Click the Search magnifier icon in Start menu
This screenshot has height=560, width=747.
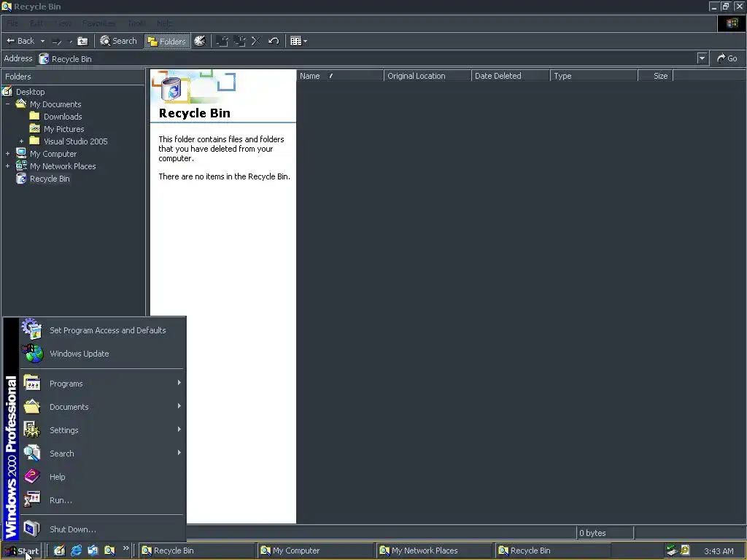[32, 453]
